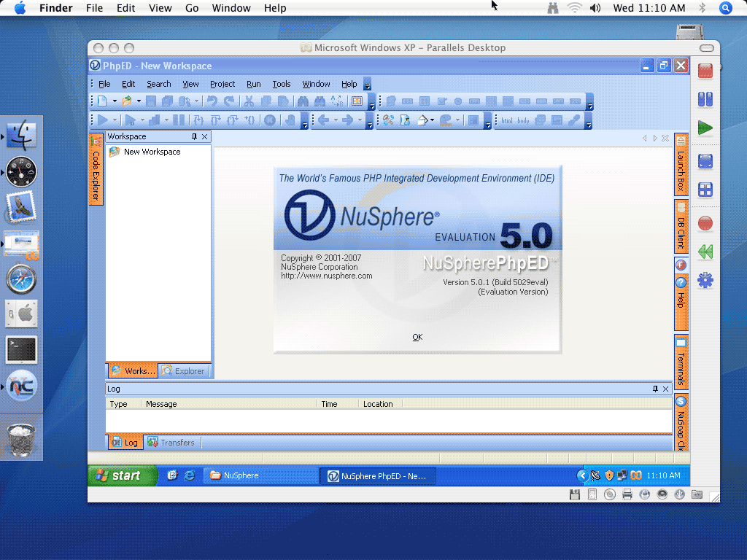Open Settings wrench and screwdriver icon

(x=388, y=120)
